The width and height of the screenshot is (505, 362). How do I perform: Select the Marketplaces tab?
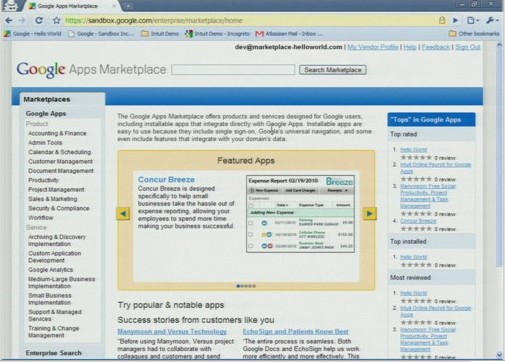[62, 99]
